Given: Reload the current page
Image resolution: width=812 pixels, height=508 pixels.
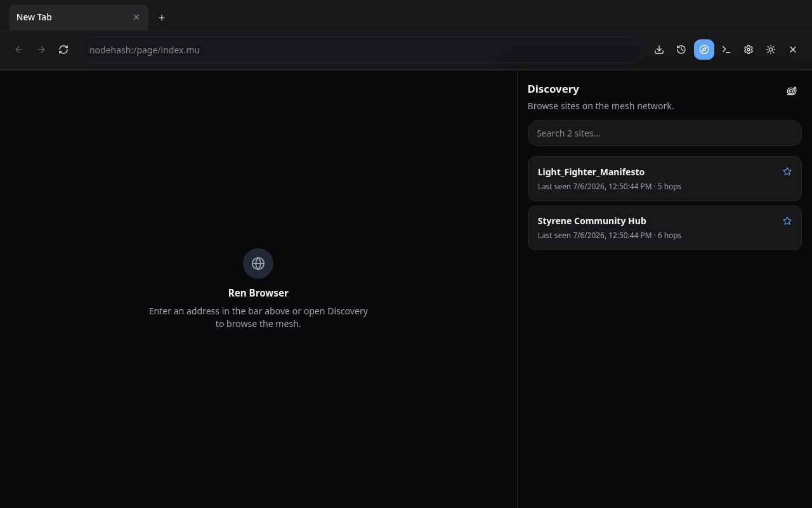Looking at the screenshot, I should coord(63,50).
